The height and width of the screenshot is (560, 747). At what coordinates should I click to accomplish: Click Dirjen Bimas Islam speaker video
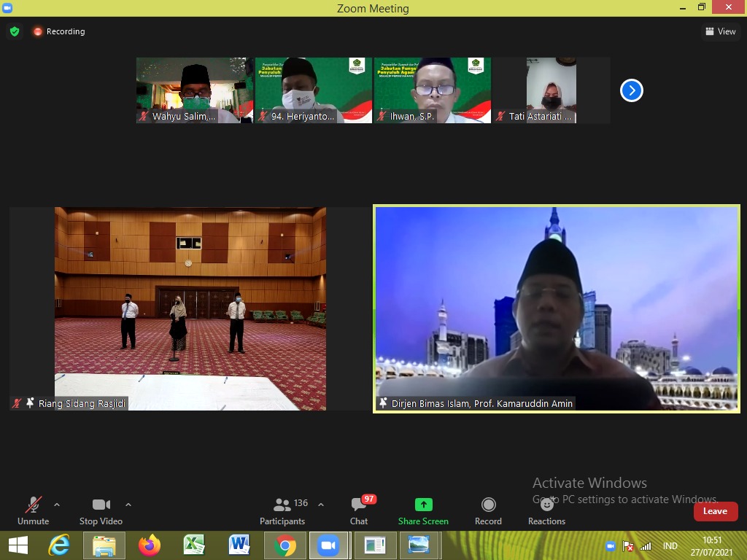coord(557,308)
